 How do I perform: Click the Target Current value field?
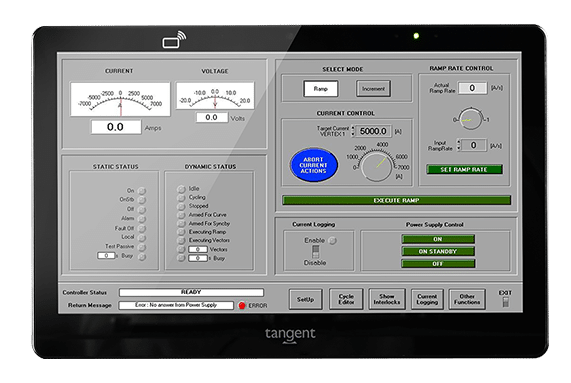(x=373, y=131)
